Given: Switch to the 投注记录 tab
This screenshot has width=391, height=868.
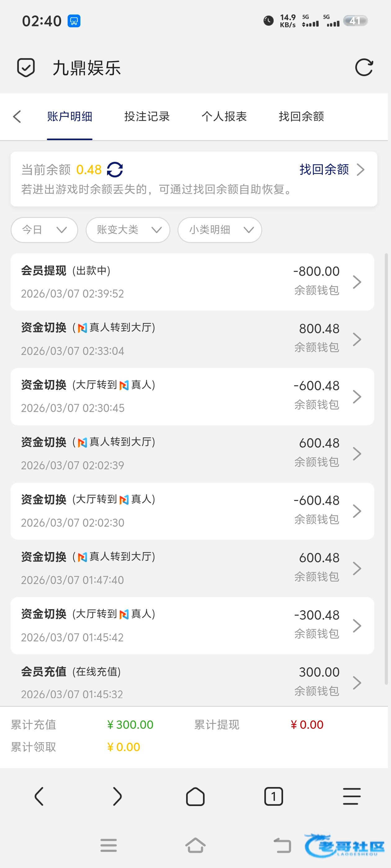Looking at the screenshot, I should pyautogui.click(x=147, y=117).
